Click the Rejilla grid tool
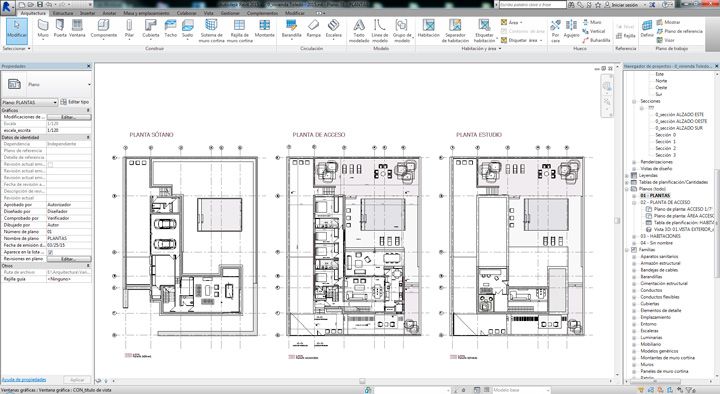Image resolution: width=720 pixels, height=394 pixels. (626, 36)
